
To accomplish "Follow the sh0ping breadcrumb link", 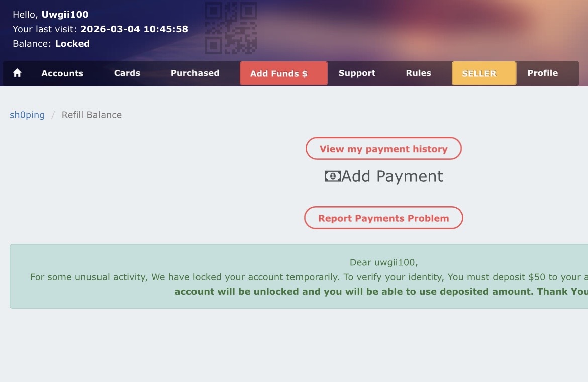I will click(x=27, y=115).
